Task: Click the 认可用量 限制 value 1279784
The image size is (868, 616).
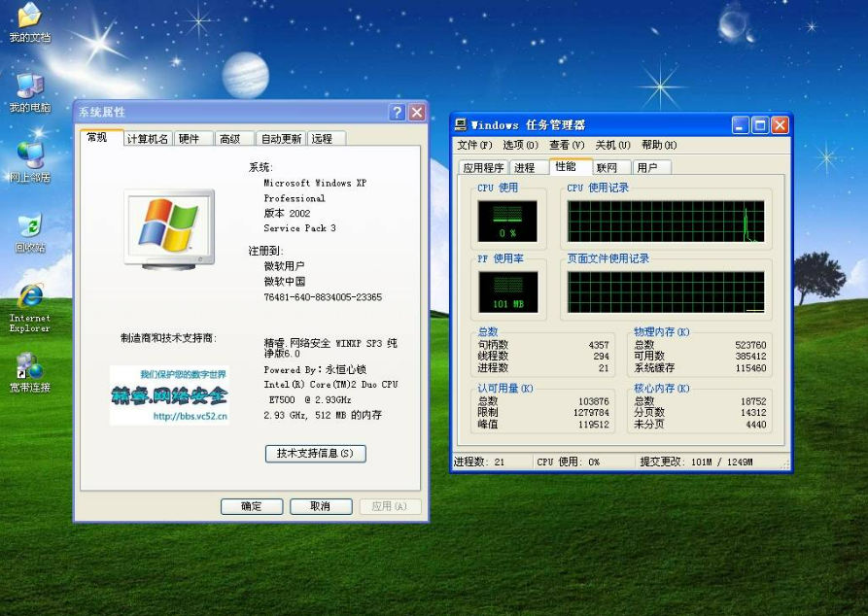Action: click(x=591, y=413)
